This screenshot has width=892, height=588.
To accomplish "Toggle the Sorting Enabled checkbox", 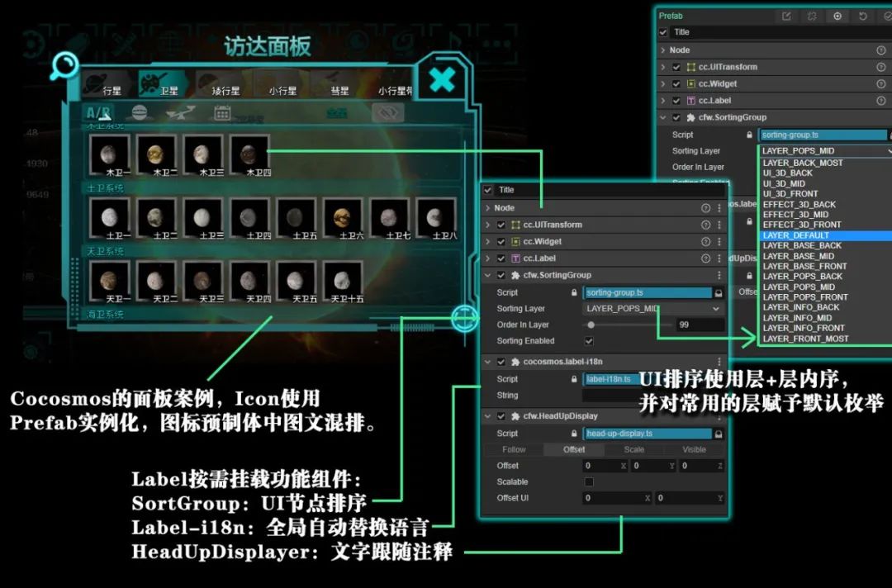I will click(590, 341).
